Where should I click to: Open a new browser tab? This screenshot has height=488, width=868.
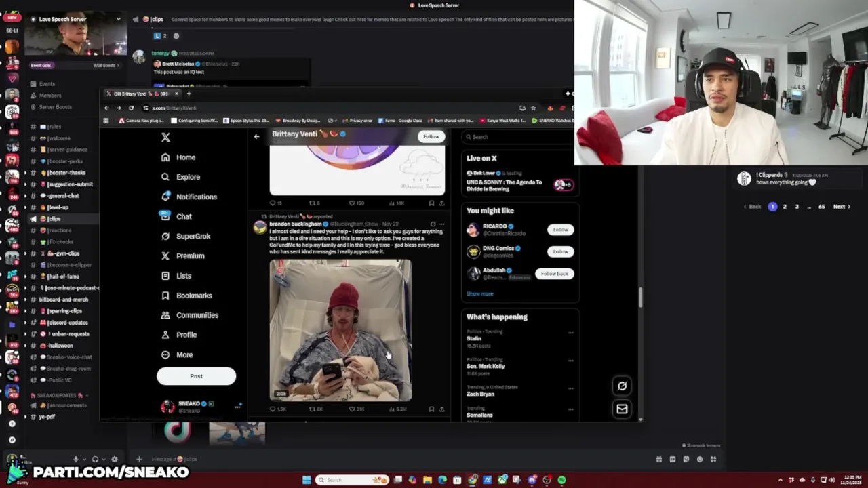pyautogui.click(x=189, y=94)
